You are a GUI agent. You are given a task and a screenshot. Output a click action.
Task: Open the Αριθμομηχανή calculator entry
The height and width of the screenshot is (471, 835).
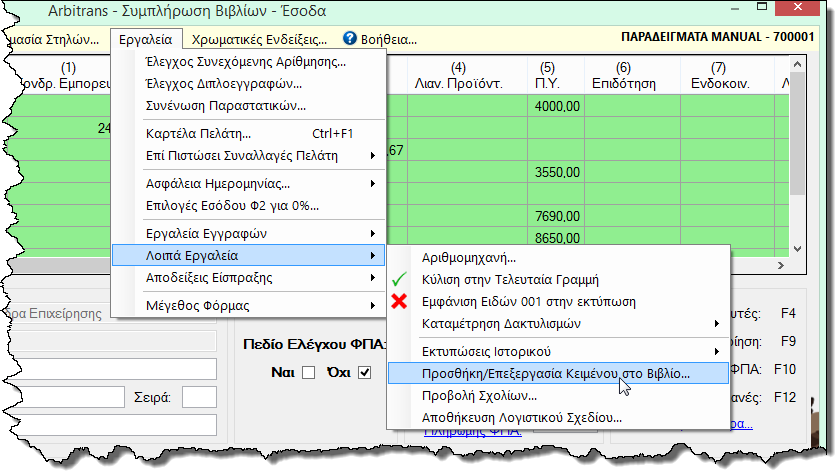558,257
